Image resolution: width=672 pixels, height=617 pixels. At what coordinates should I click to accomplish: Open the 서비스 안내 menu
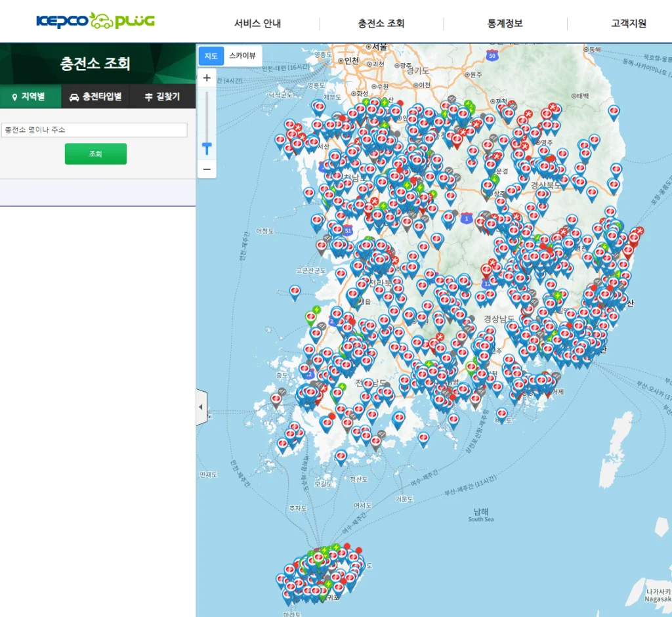point(256,24)
